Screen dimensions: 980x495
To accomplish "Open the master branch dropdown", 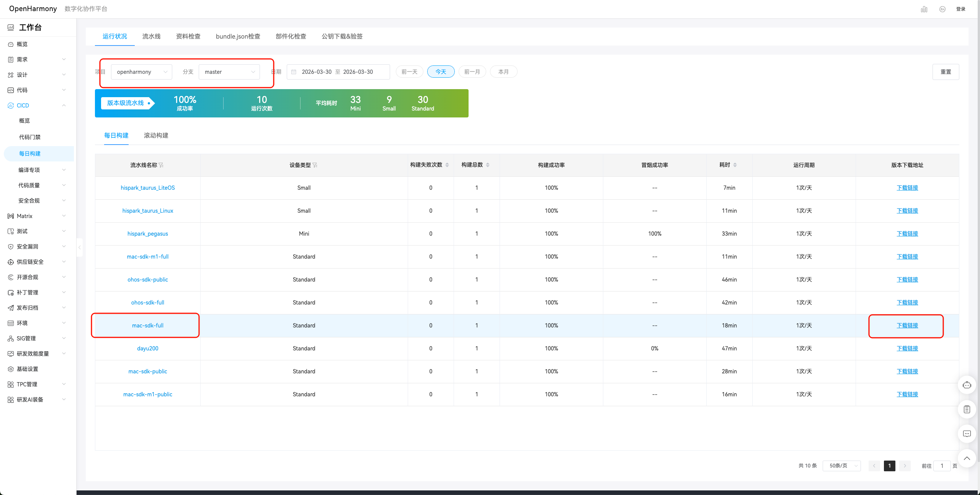I will click(x=229, y=72).
